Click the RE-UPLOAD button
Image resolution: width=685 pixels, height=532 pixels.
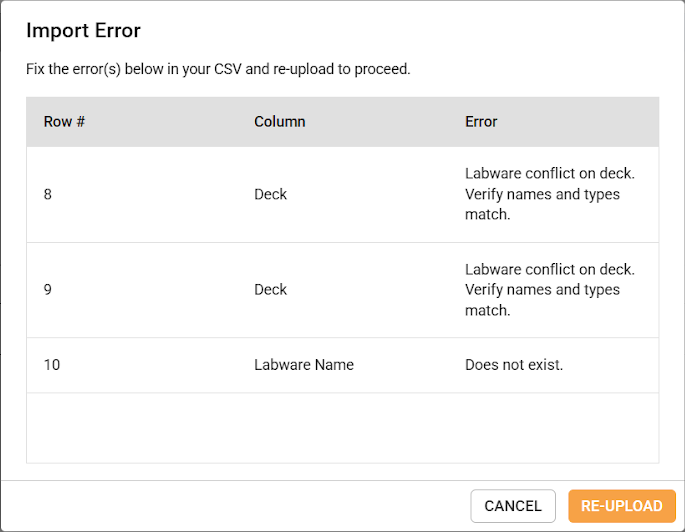(621, 506)
